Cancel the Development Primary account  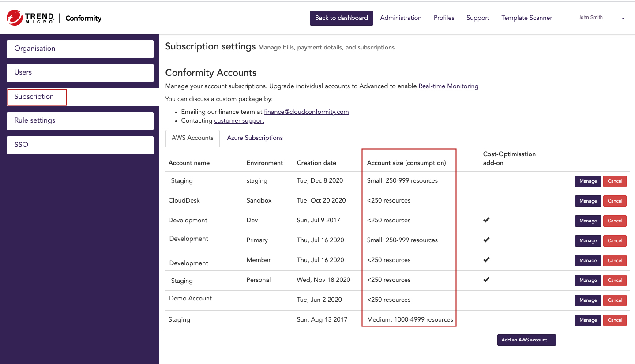(615, 241)
